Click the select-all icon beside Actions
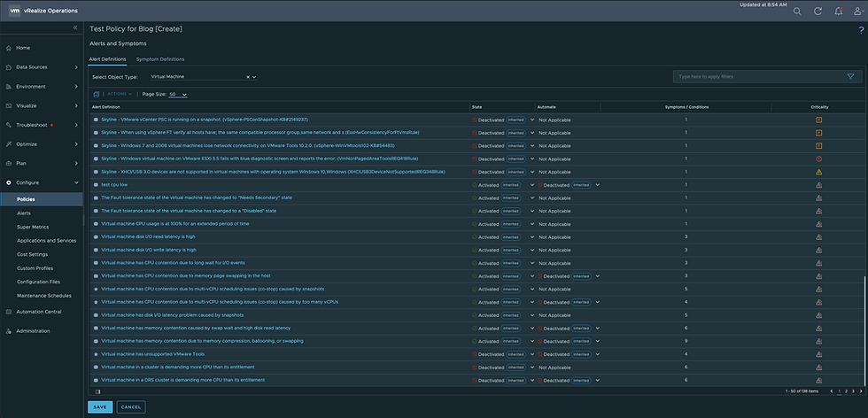 point(97,94)
